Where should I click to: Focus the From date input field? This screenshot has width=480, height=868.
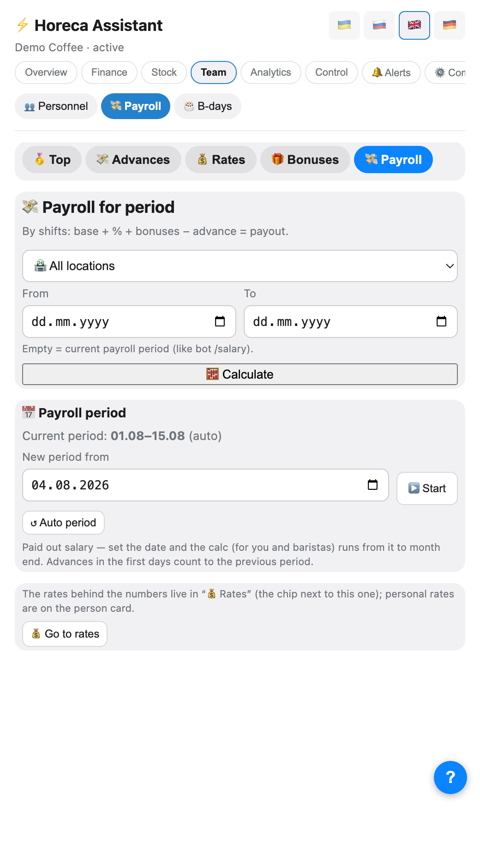129,321
